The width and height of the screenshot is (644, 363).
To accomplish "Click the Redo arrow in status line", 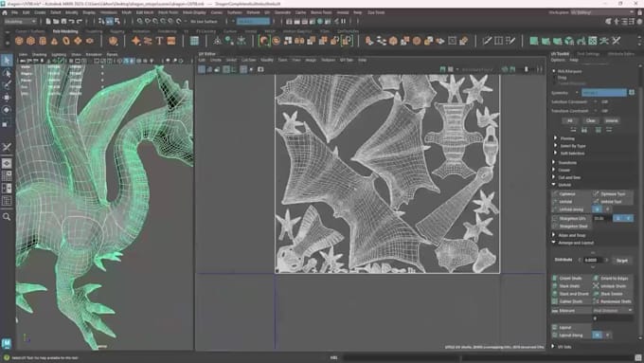I will (x=79, y=22).
